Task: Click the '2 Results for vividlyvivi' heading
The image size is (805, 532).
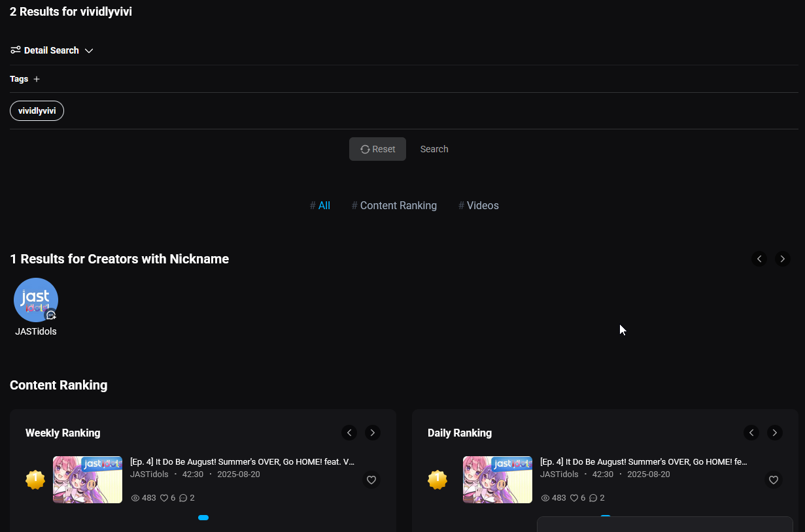Action: click(x=71, y=12)
